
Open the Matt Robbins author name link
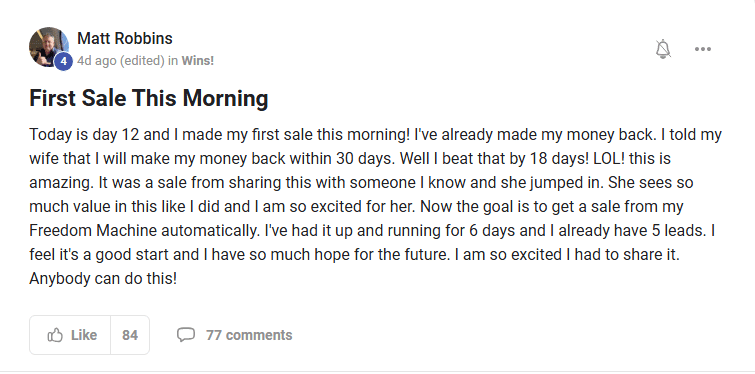tap(125, 39)
